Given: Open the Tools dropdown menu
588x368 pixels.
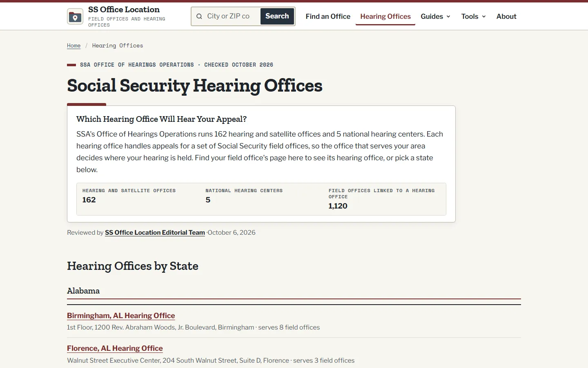Looking at the screenshot, I should pyautogui.click(x=473, y=16).
